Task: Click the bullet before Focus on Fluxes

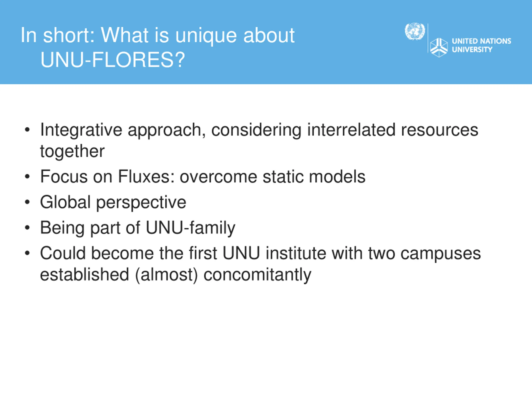Action: pyautogui.click(x=27, y=177)
